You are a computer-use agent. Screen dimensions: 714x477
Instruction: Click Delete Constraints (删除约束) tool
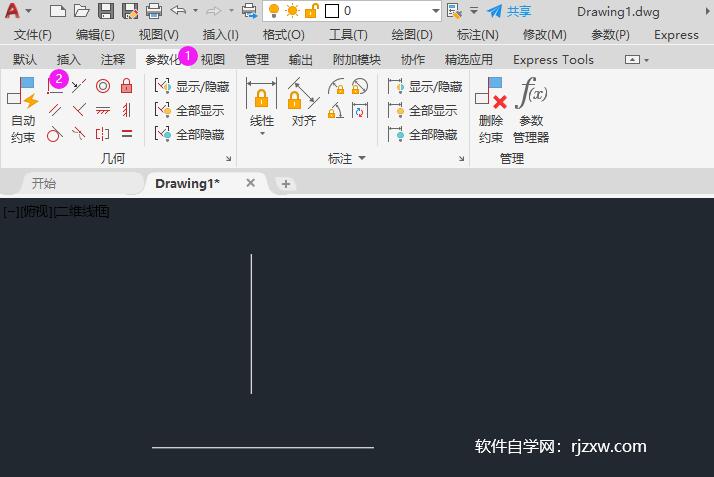(x=491, y=110)
